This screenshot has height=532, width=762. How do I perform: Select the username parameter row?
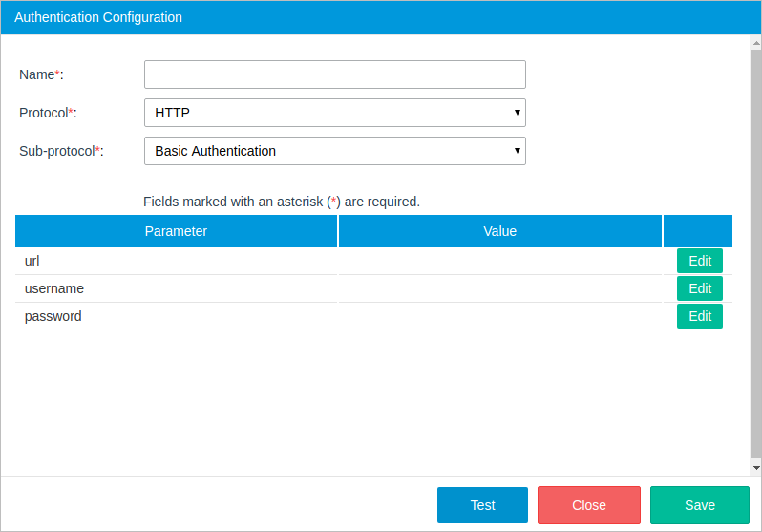[176, 288]
